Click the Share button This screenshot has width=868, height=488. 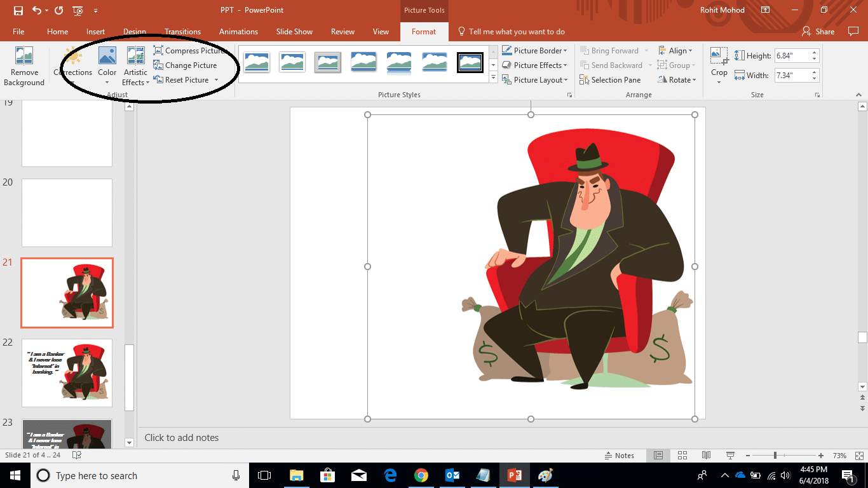point(818,32)
